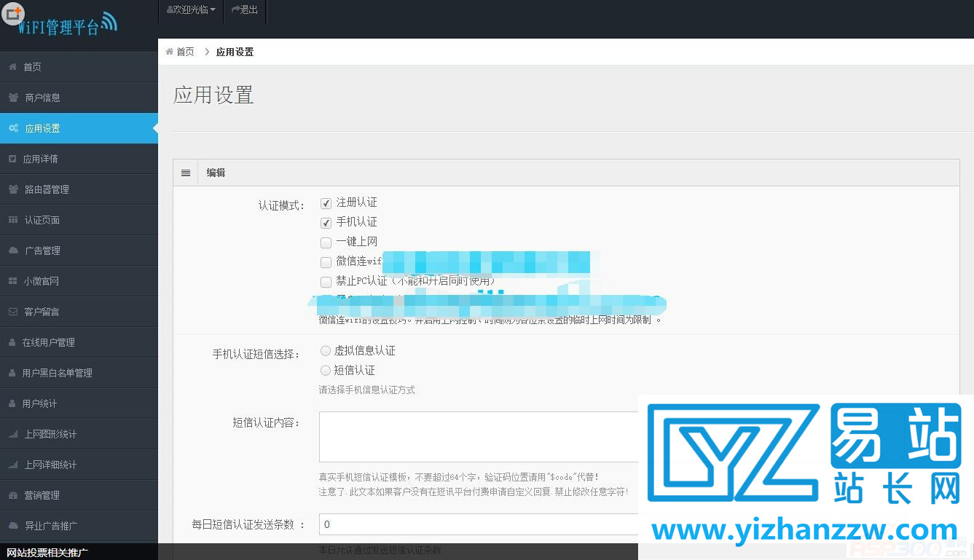The width and height of the screenshot is (974, 560).
Task: Click the cloud icon beside 异业广告推广
Action: (x=14, y=526)
